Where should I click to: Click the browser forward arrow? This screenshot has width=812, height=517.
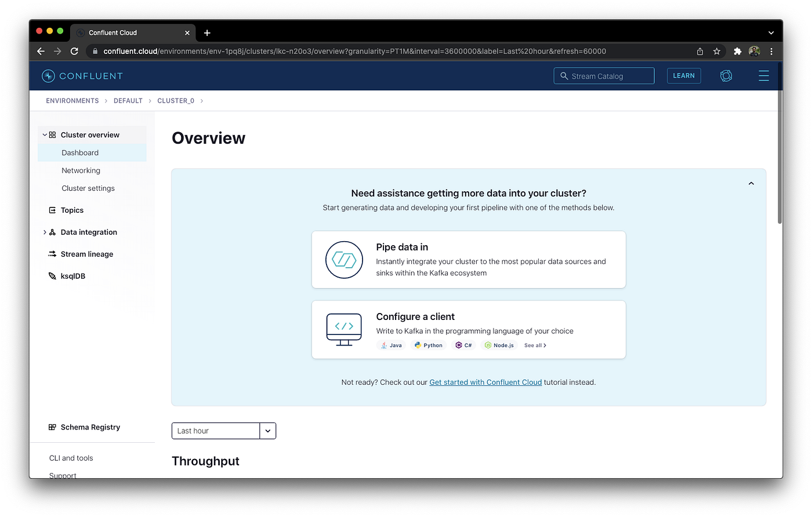point(57,51)
